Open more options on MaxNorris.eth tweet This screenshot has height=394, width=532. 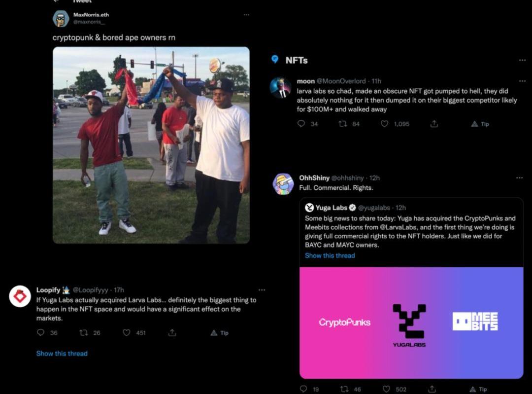pos(247,15)
